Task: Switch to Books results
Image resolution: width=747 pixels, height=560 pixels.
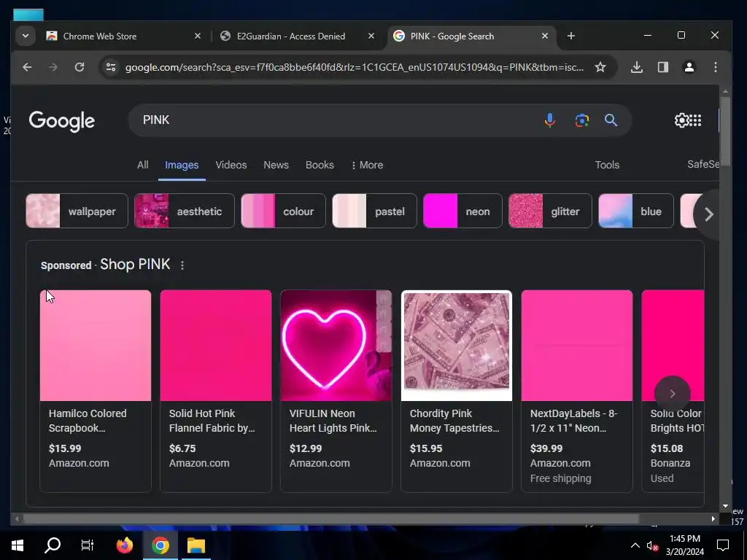Action: click(x=320, y=165)
